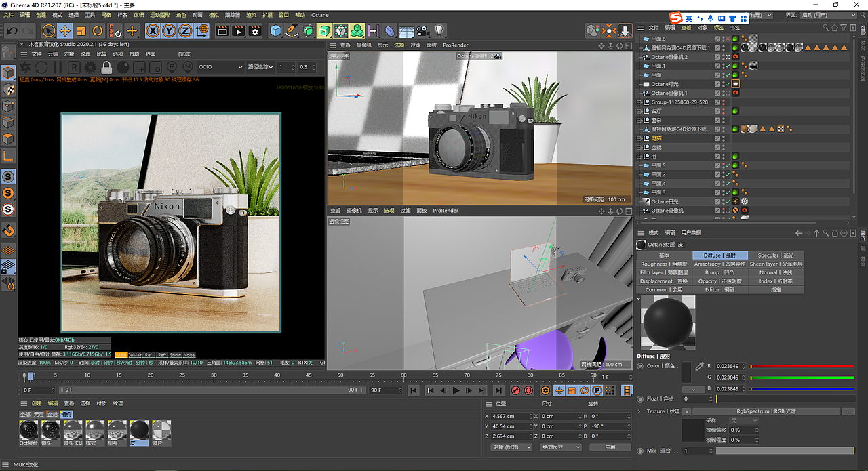Toggle the Z axis lock
868x471 pixels.
tap(186, 30)
